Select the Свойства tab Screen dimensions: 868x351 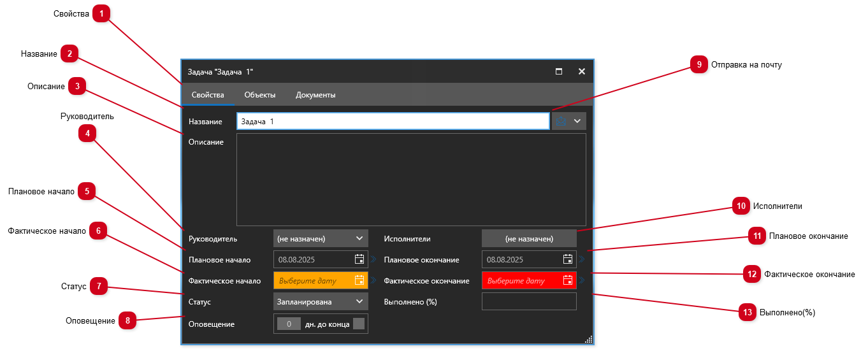point(208,95)
